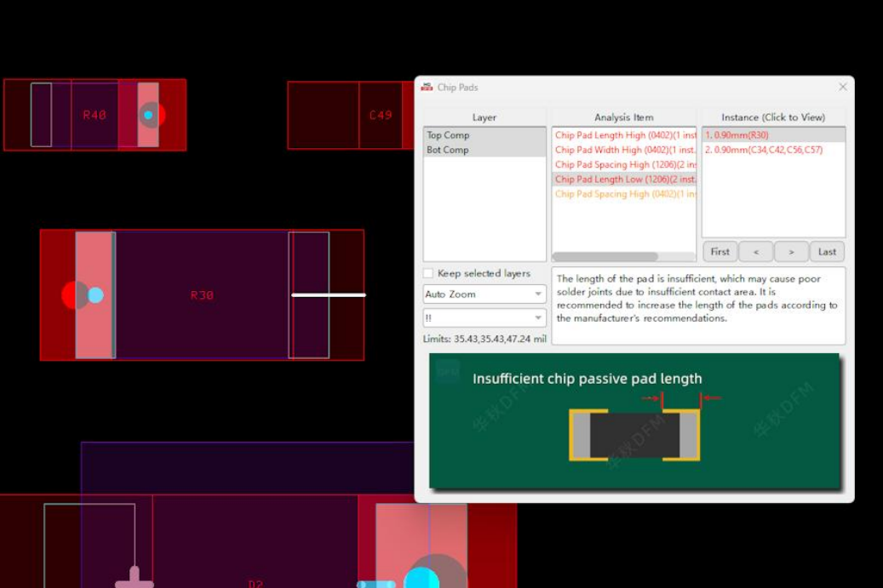This screenshot has height=588, width=883.
Task: Open the Auto Zoom dropdown
Action: click(x=485, y=294)
